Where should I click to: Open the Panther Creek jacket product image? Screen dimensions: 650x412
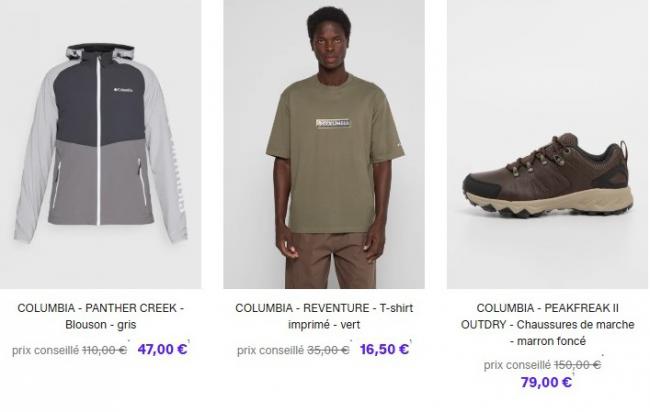[x=100, y=144]
